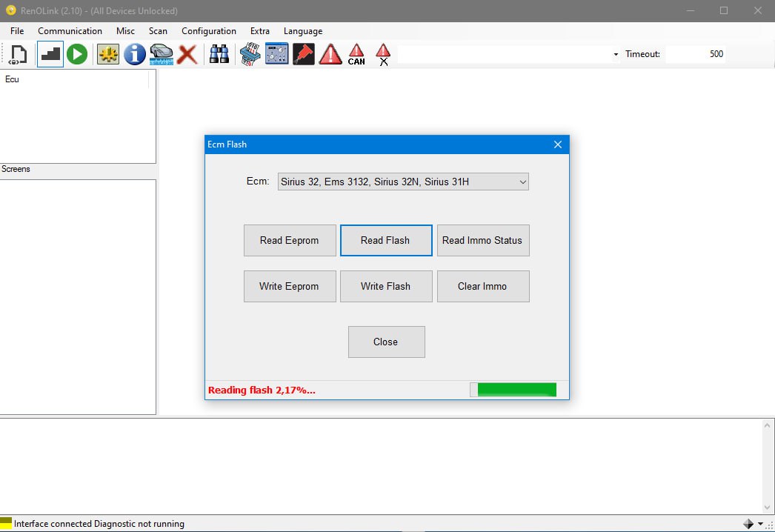
Task: Click the red injector tool icon
Action: pos(304,54)
